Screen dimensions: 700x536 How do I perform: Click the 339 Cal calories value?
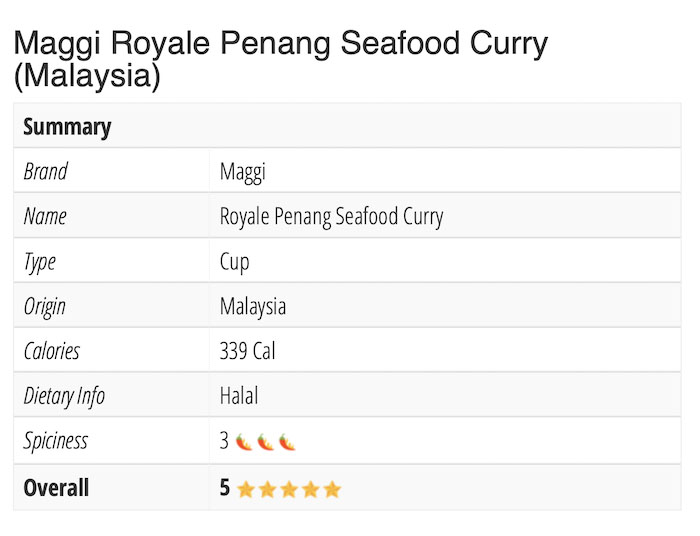coord(247,351)
